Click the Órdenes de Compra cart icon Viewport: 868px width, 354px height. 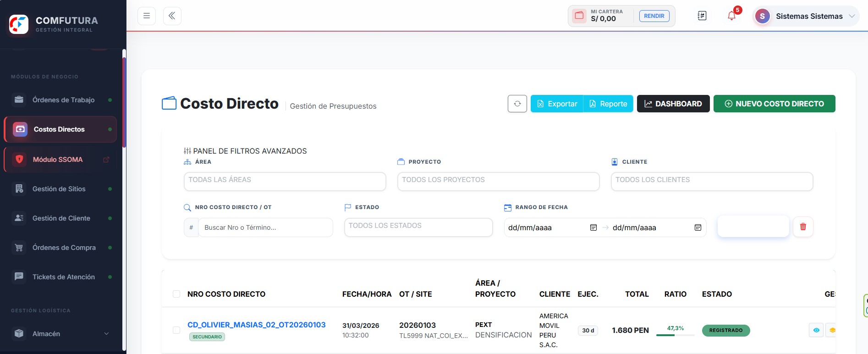pyautogui.click(x=19, y=248)
